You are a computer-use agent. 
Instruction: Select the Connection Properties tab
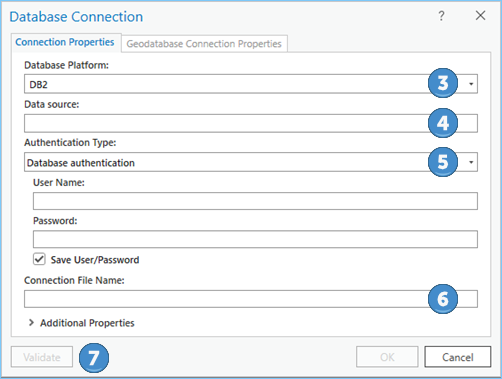click(x=65, y=42)
